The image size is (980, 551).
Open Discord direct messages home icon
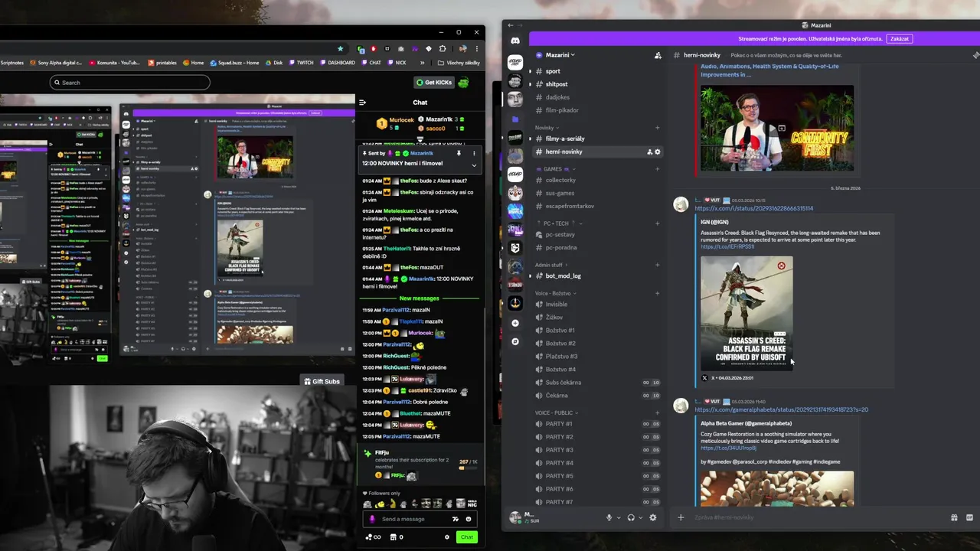515,41
